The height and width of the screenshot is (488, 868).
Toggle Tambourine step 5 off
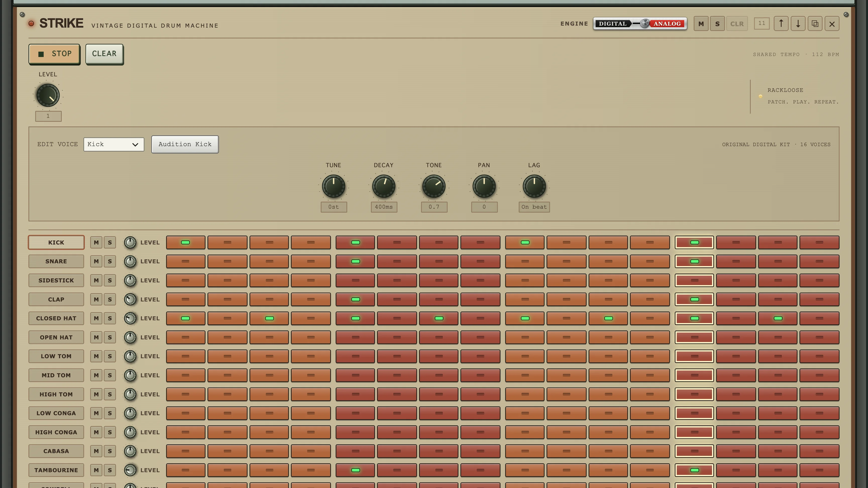[355, 470]
